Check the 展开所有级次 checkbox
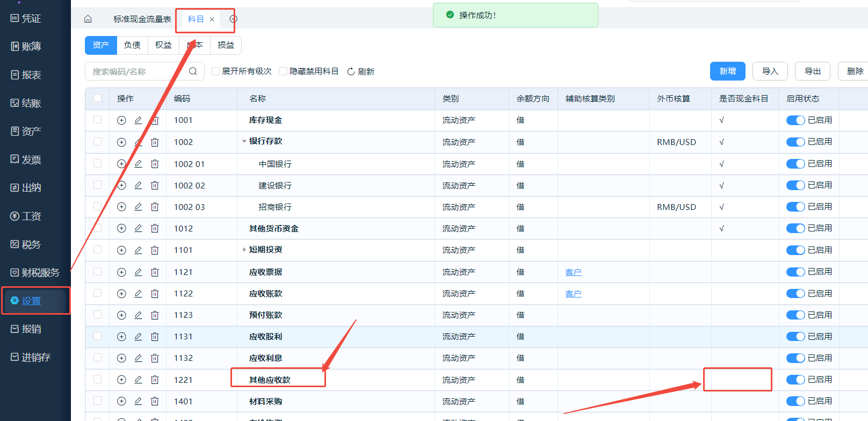 pos(216,71)
